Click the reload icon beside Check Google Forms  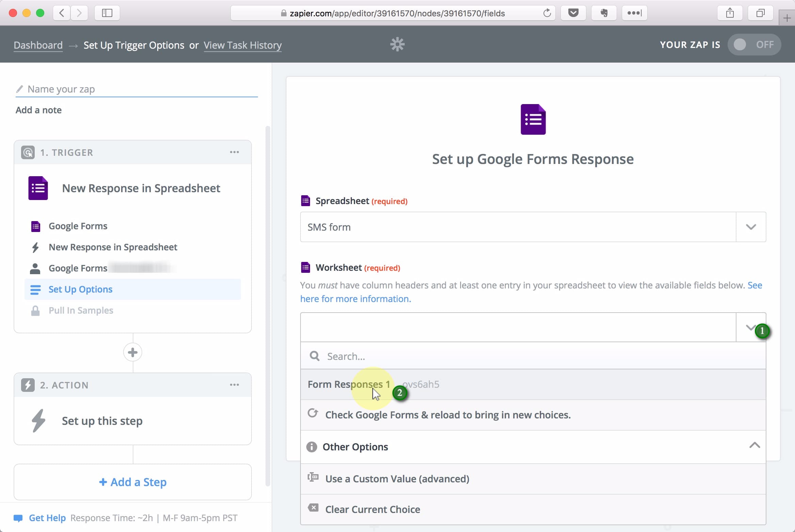pos(312,413)
